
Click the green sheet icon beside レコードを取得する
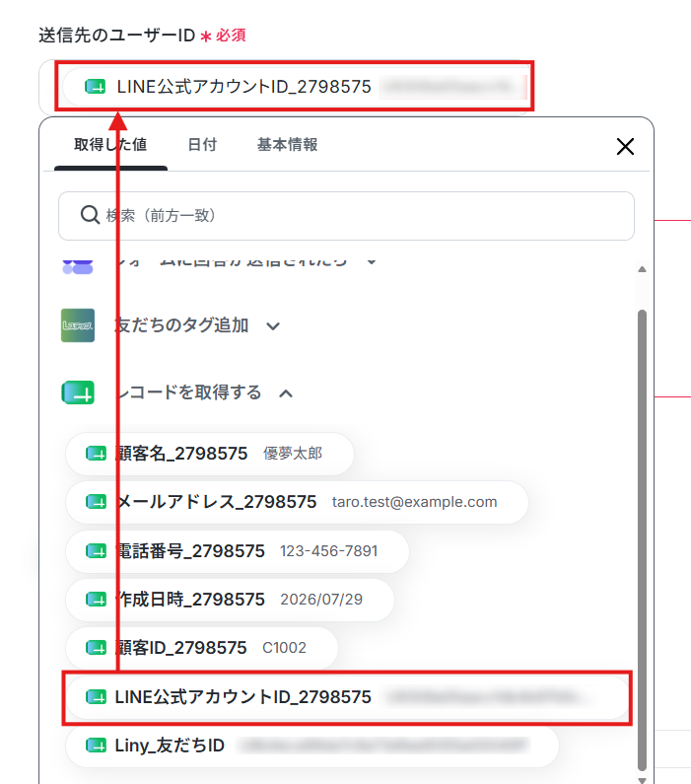(78, 392)
